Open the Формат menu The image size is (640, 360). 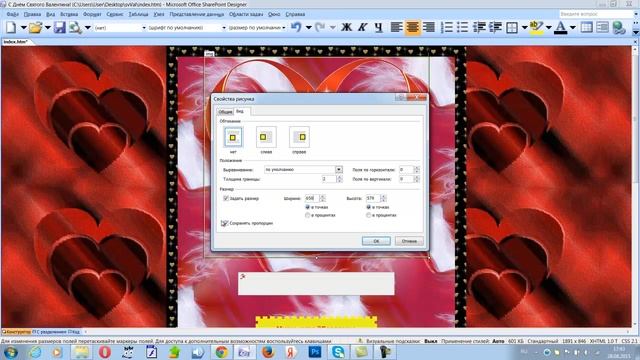tap(92, 14)
